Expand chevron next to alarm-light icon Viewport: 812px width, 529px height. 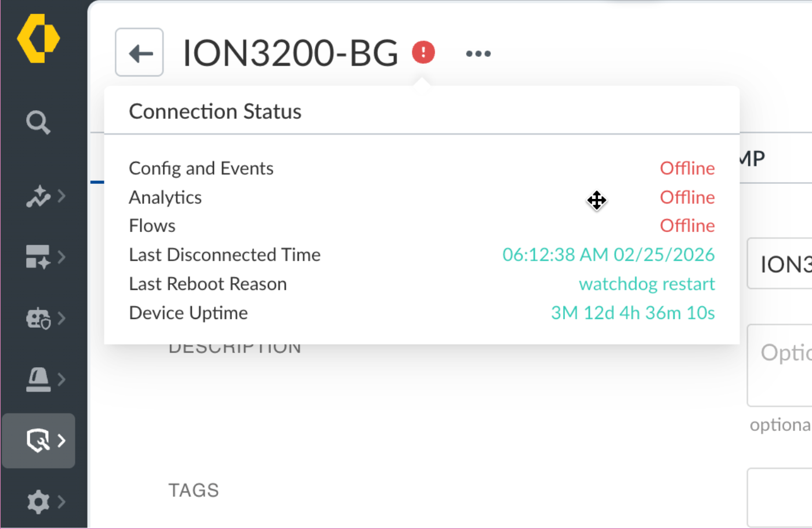[x=61, y=380]
